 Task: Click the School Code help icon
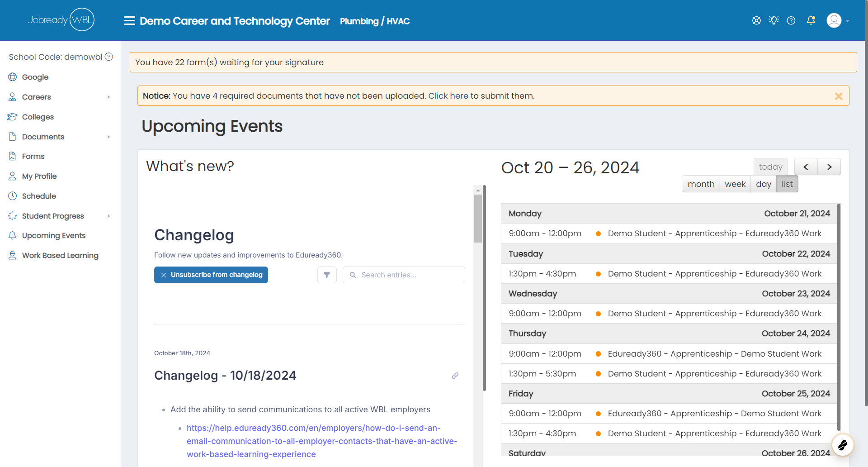point(109,57)
